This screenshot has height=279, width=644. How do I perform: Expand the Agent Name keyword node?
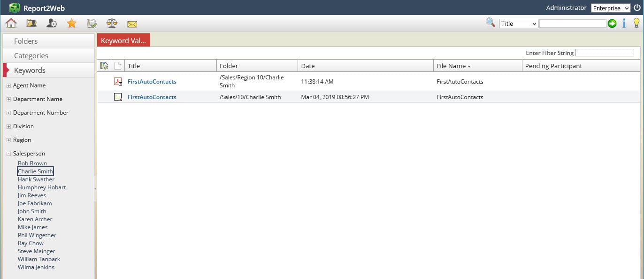tap(9, 85)
